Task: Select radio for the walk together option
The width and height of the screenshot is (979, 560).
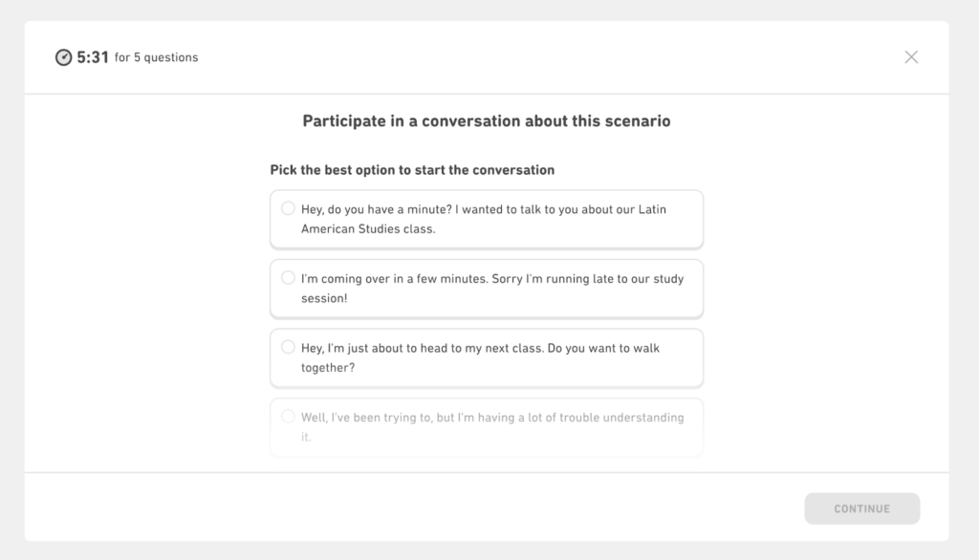Action: [288, 347]
